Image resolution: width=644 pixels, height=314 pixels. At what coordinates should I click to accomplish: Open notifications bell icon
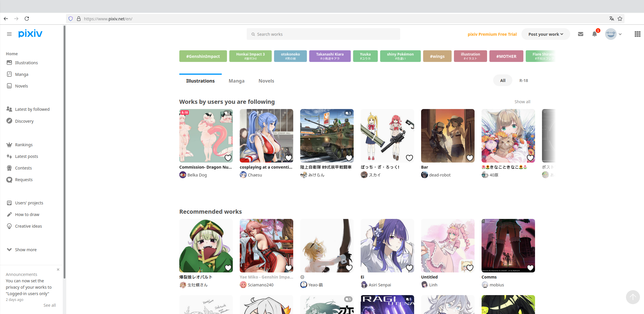click(x=595, y=34)
